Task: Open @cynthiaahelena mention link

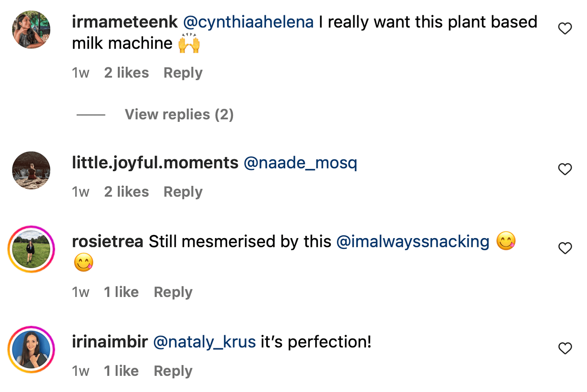Action: 248,22
